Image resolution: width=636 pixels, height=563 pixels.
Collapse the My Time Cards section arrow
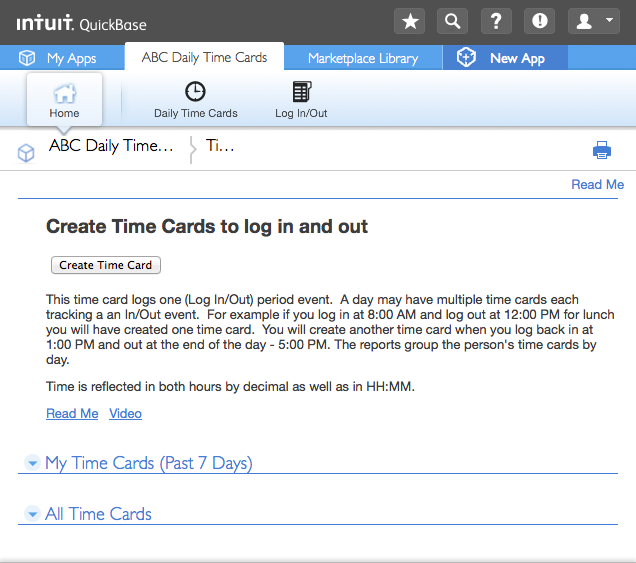tap(32, 462)
